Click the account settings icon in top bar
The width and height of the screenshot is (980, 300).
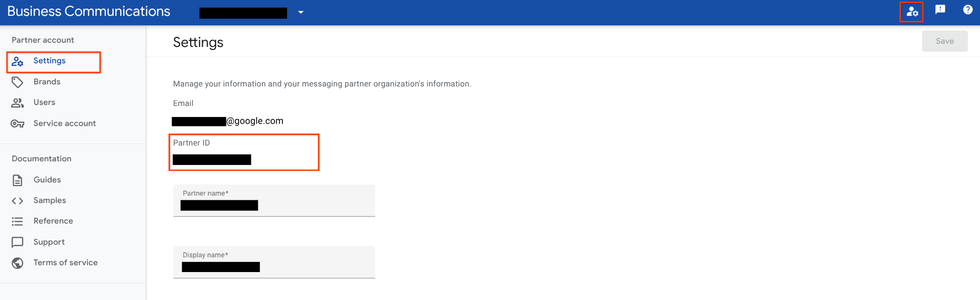coord(912,12)
